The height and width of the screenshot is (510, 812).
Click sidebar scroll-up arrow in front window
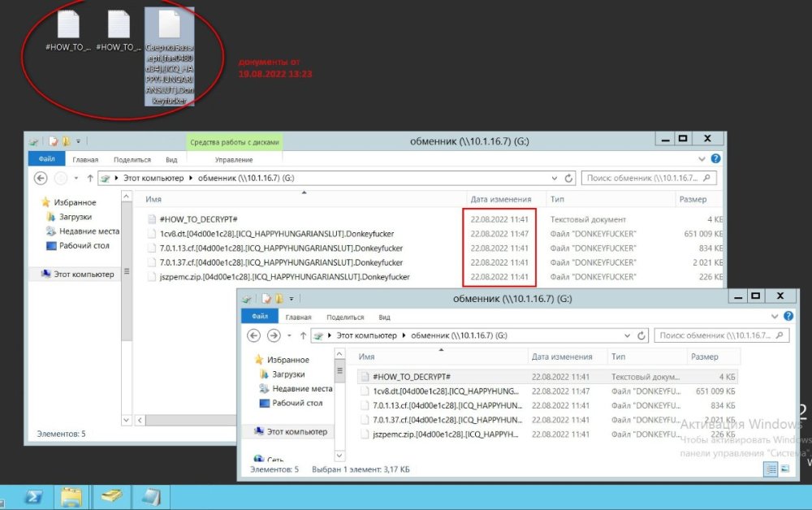[x=339, y=353]
